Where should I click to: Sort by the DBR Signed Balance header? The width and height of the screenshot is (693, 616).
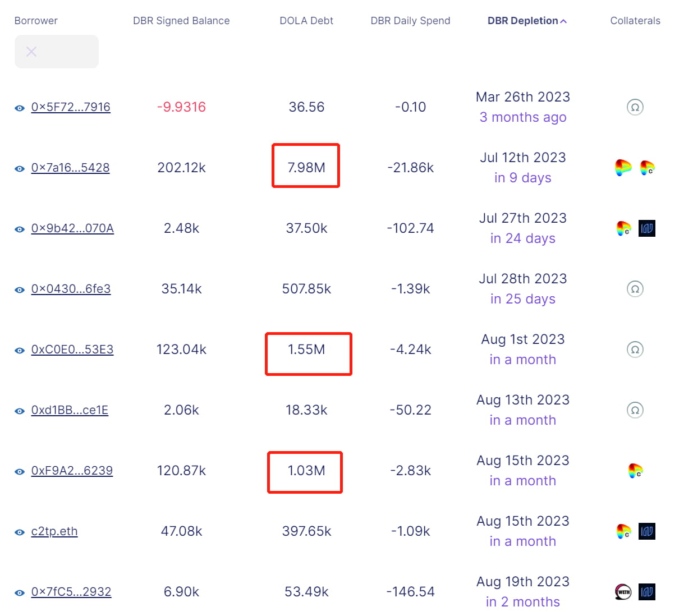point(181,21)
